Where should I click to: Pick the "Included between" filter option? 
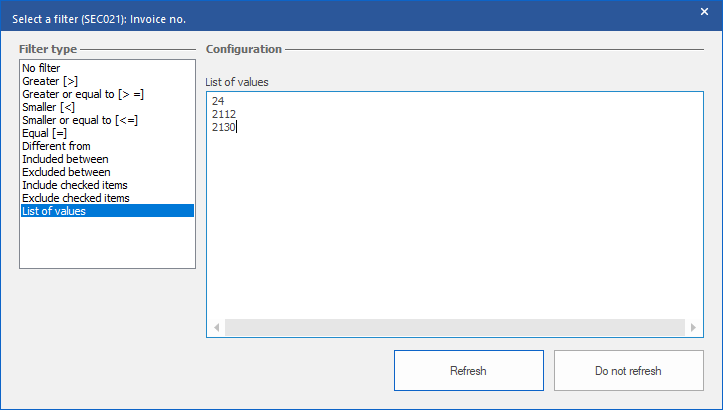click(x=65, y=159)
